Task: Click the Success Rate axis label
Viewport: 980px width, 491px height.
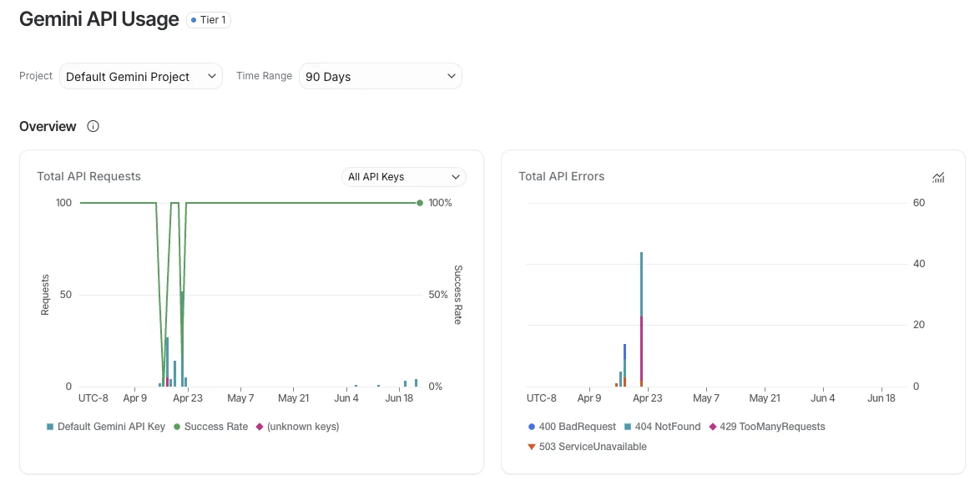Action: (x=457, y=295)
